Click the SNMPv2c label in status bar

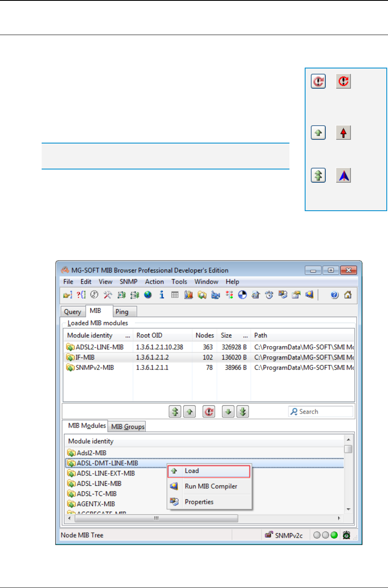(289, 535)
